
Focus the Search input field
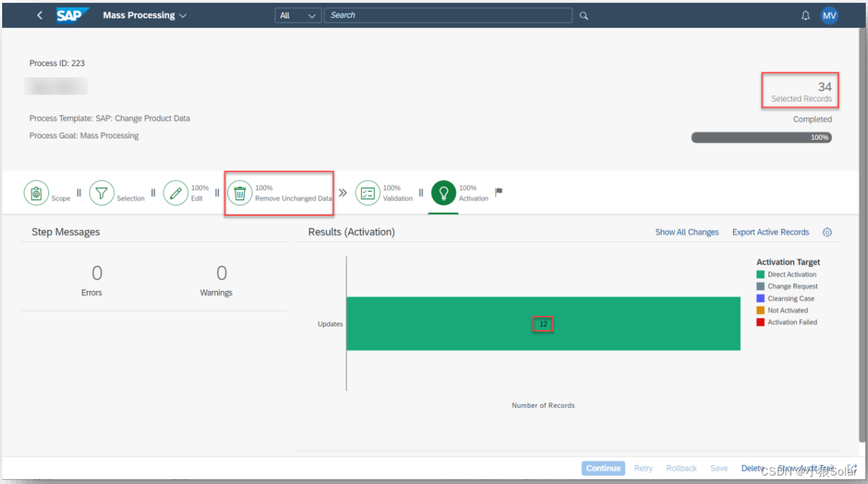[x=448, y=15]
